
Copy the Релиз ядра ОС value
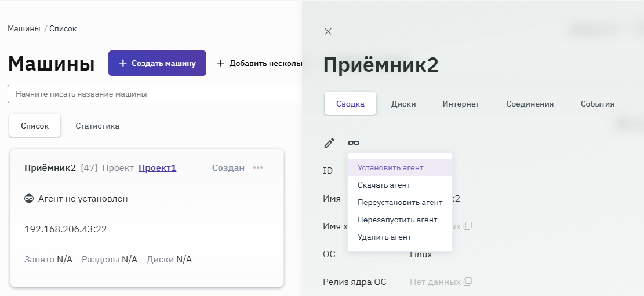click(x=468, y=282)
